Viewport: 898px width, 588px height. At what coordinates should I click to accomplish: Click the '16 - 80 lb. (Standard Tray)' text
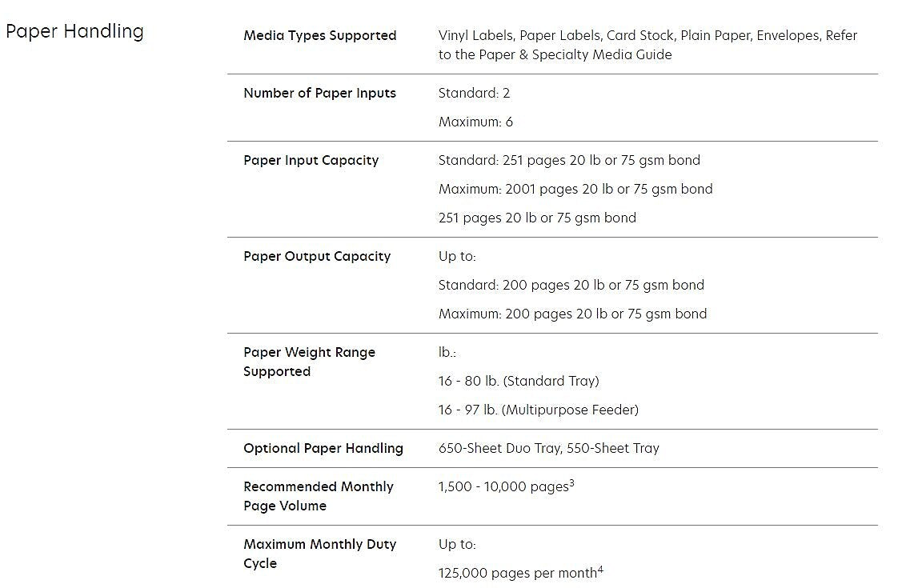pos(519,381)
